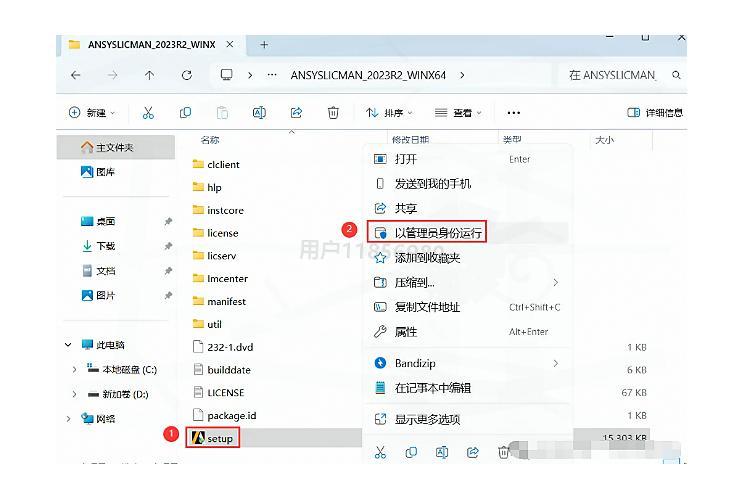Select 显示更多选项 in the context menu
The height and width of the screenshot is (500, 744).
coord(469,419)
